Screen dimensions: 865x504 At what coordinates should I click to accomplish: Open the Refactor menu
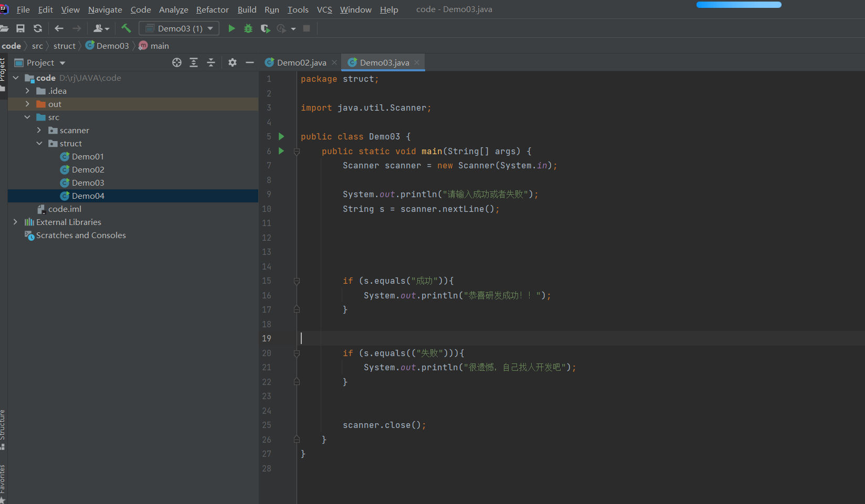tap(212, 9)
